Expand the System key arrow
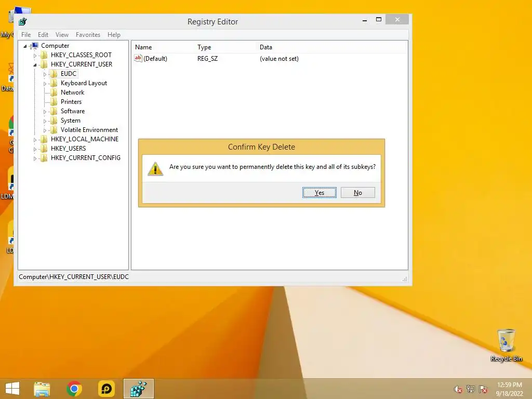 (45, 121)
